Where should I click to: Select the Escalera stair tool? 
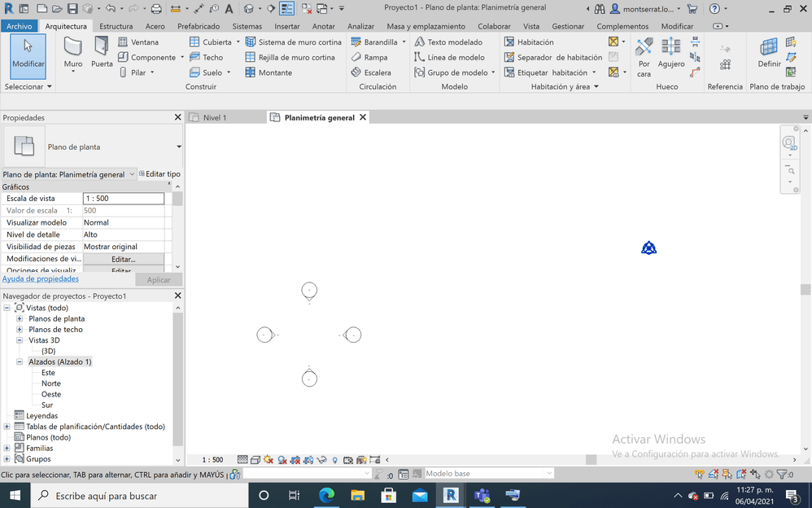pos(371,72)
